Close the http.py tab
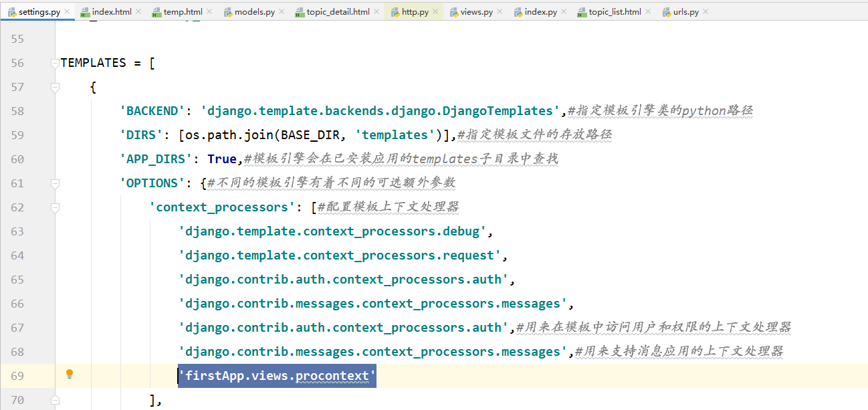Image resolution: width=868 pixels, height=410 pixels. (x=435, y=12)
